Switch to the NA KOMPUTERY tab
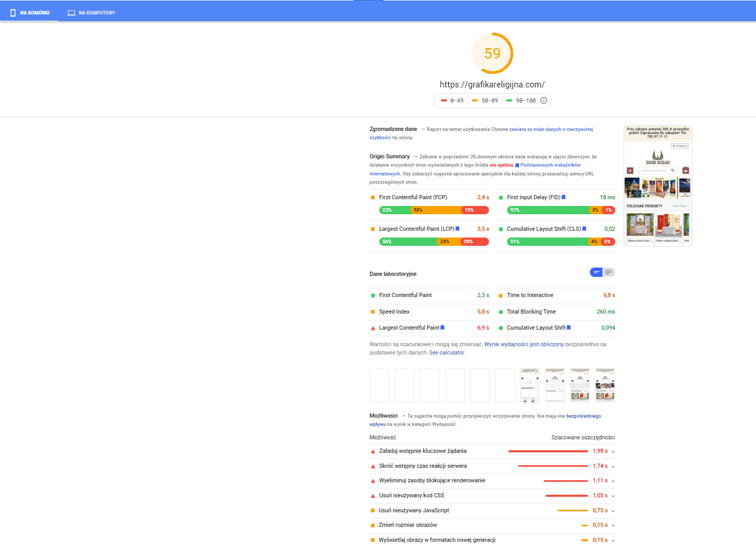 tap(91, 13)
